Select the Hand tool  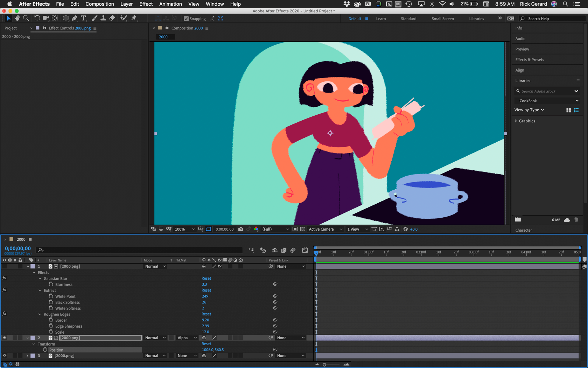click(17, 18)
